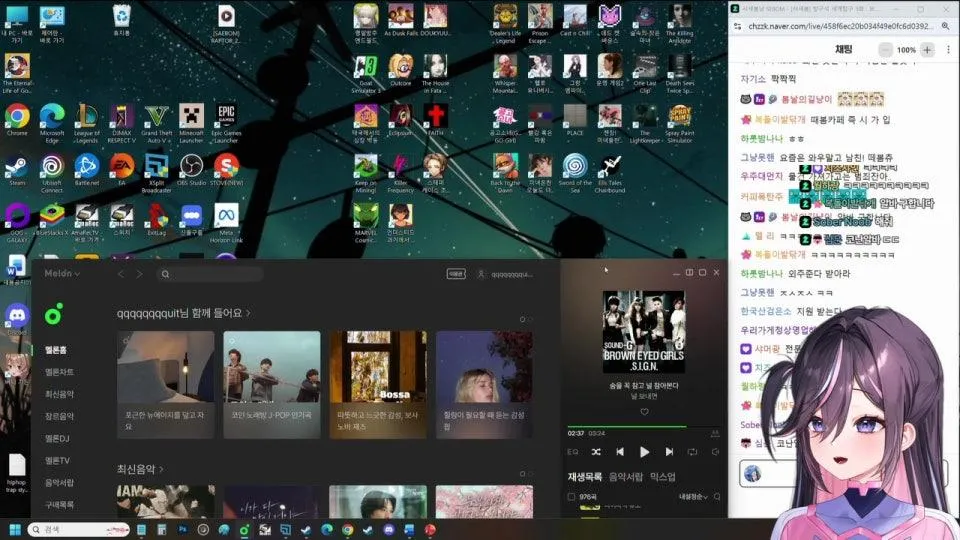Click the green Melon logo in the sidebar
Viewport: 960px width, 540px height.
(x=54, y=314)
